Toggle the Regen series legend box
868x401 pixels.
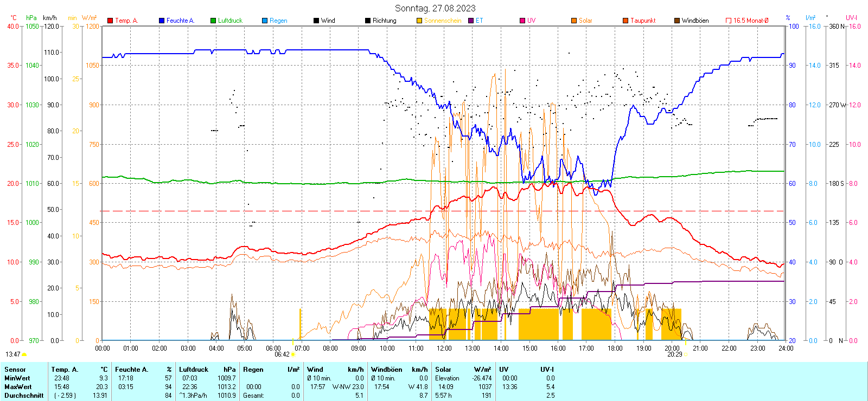pos(265,21)
